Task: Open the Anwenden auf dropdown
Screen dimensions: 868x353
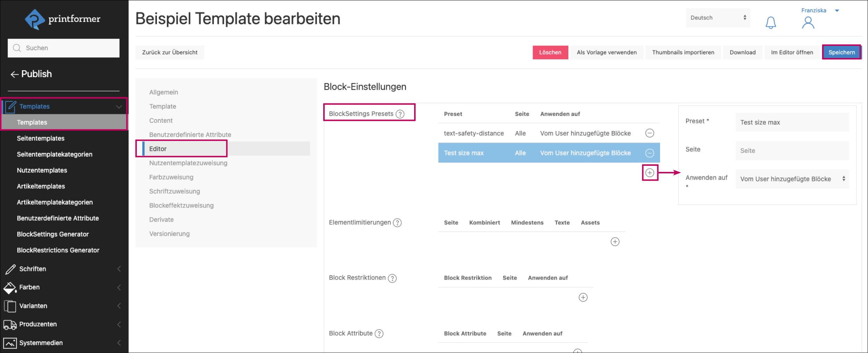Action: tap(792, 179)
